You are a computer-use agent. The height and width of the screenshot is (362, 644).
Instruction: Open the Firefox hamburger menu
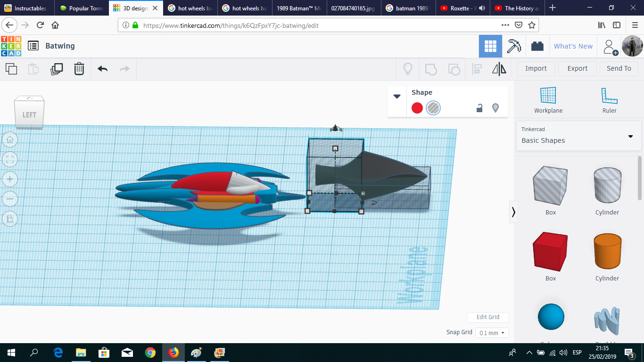click(635, 25)
